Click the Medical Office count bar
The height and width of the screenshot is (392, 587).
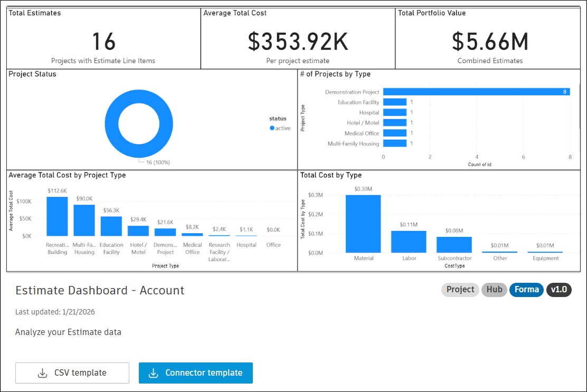[395, 133]
